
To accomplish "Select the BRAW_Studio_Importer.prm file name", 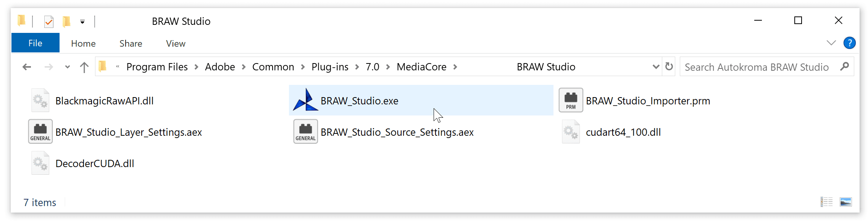I will click(648, 101).
